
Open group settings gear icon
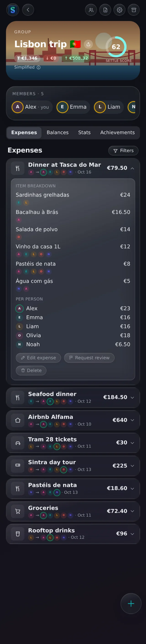(120, 10)
